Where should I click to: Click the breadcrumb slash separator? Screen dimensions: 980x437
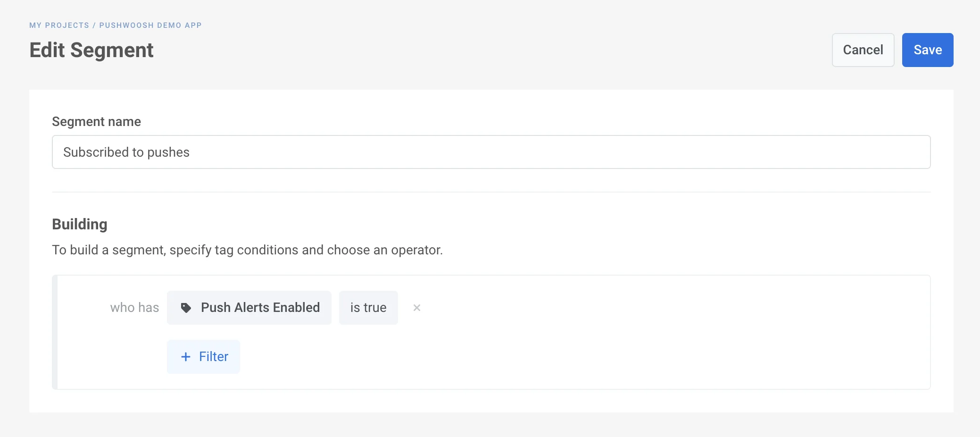[x=94, y=25]
